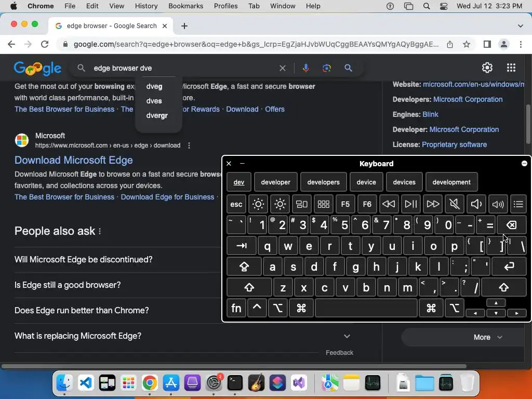This screenshot has height=399, width=532.
Task: Open the Google apps grid
Action: tap(511, 68)
